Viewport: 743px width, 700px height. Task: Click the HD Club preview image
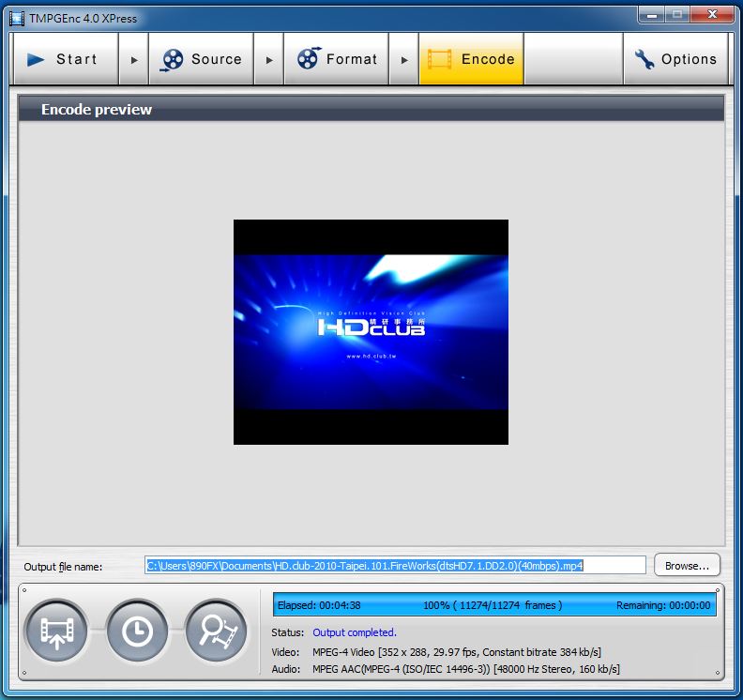(371, 332)
